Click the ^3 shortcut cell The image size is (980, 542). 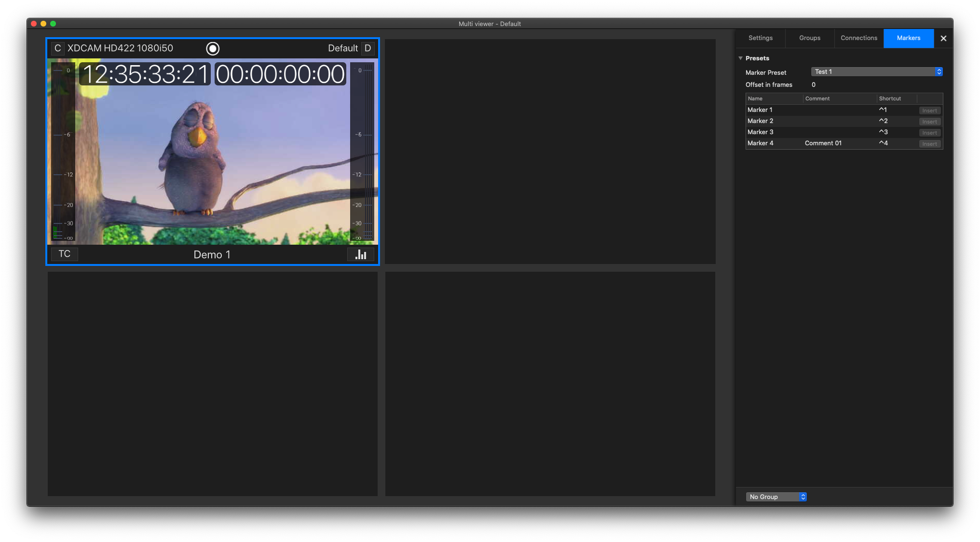click(x=884, y=132)
